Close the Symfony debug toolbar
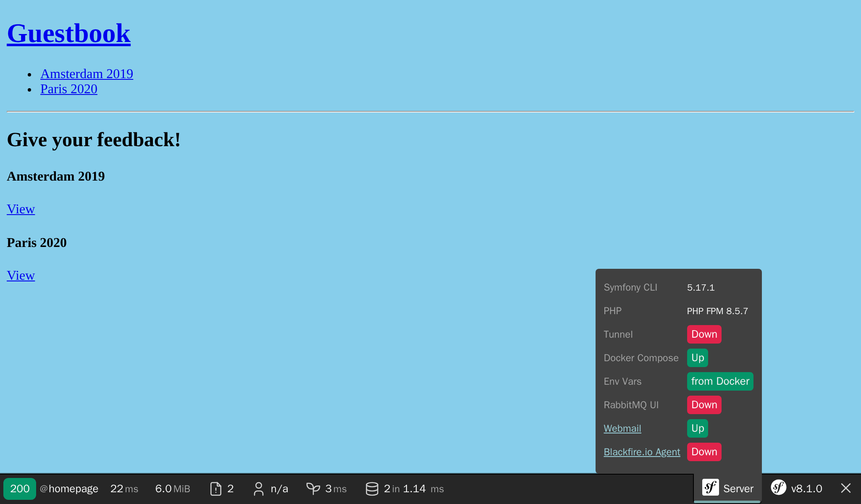The image size is (861, 504). (846, 488)
